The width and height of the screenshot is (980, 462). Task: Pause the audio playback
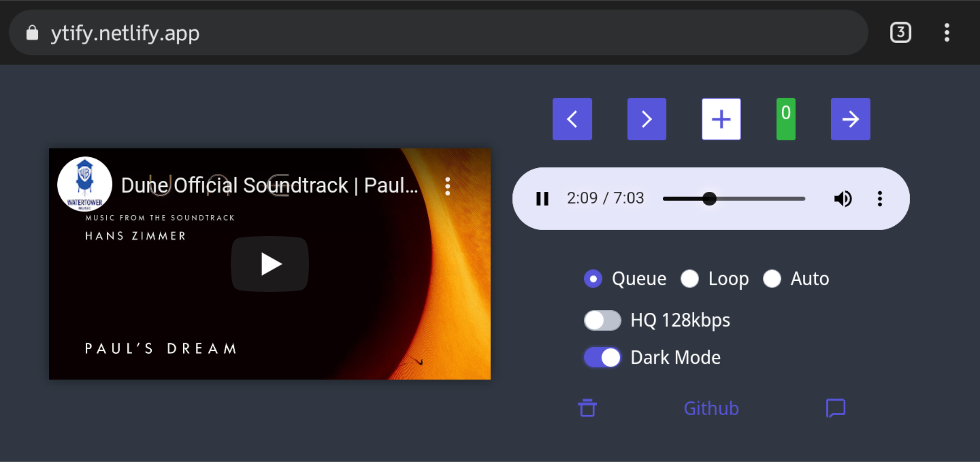click(542, 198)
